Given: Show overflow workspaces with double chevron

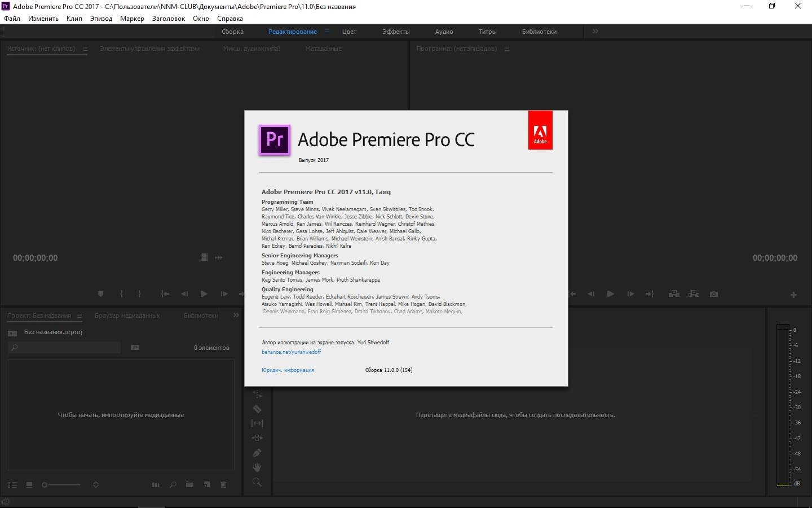Looking at the screenshot, I should 595,32.
